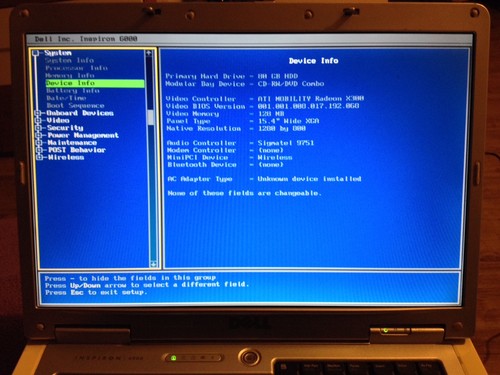Select System Info in the tree
Image resolution: width=500 pixels, height=375 pixels.
69,60
